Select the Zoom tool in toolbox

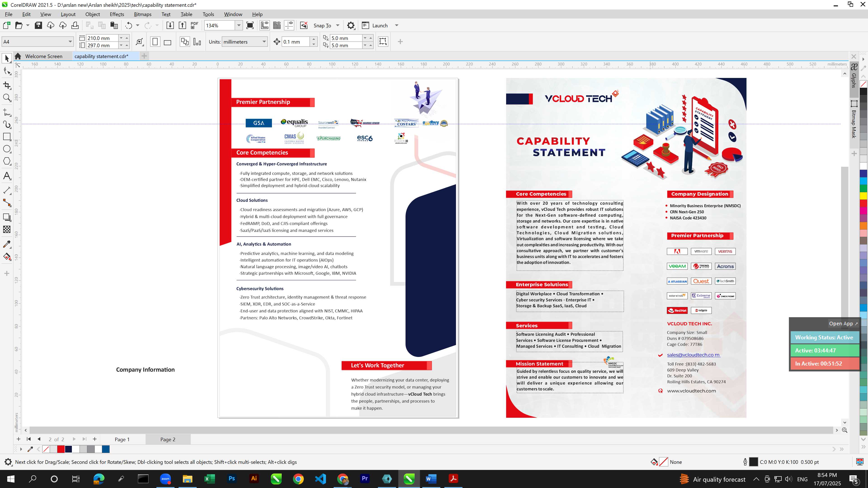pos(7,98)
